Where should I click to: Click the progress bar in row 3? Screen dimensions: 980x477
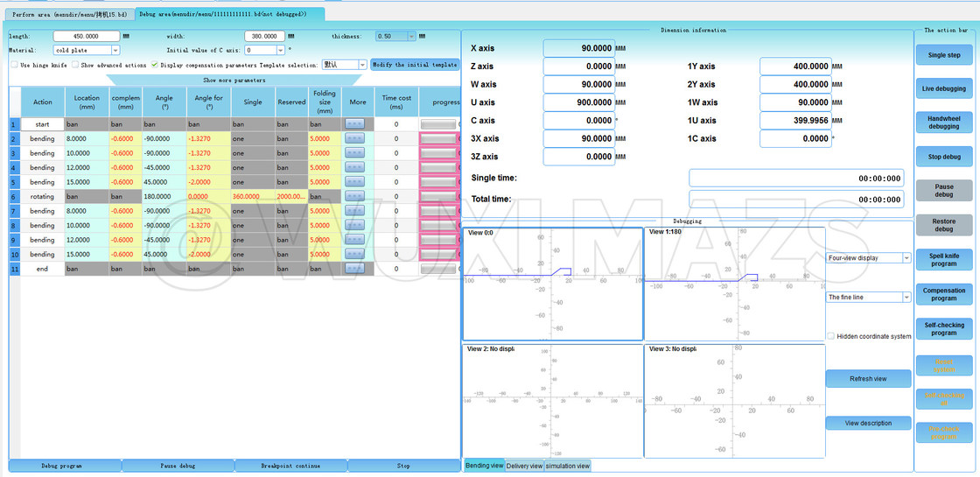[x=437, y=153]
